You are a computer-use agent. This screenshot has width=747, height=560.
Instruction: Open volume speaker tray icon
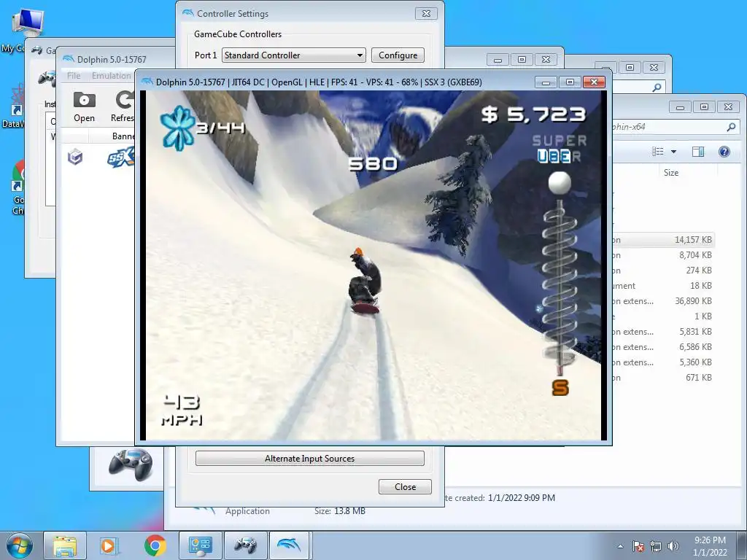[673, 546]
